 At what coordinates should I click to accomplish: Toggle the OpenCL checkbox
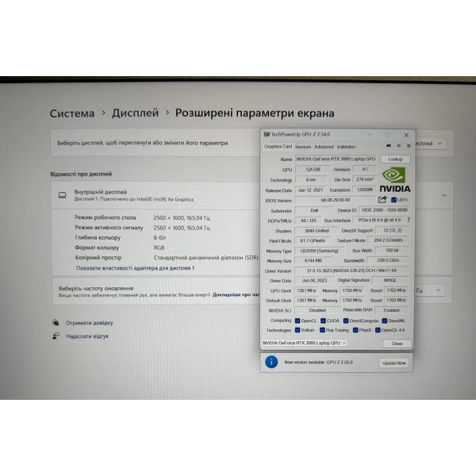coord(297,321)
